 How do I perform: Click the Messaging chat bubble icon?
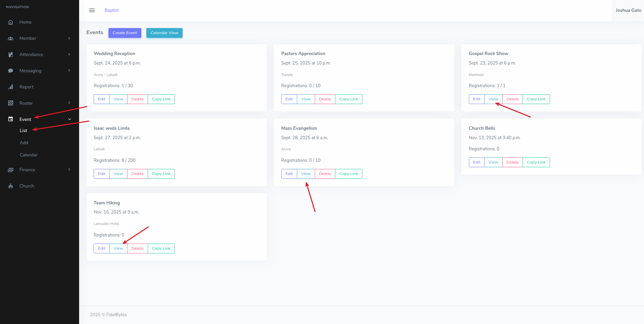coord(10,71)
